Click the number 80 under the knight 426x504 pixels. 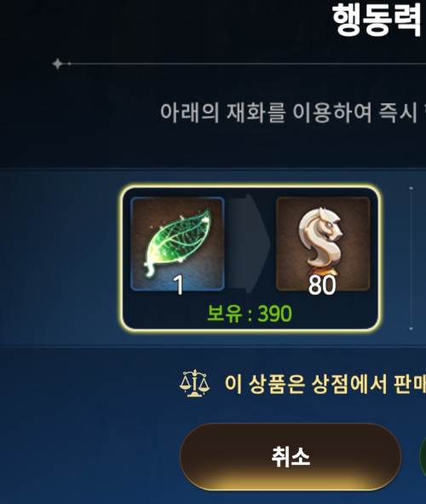tap(322, 285)
